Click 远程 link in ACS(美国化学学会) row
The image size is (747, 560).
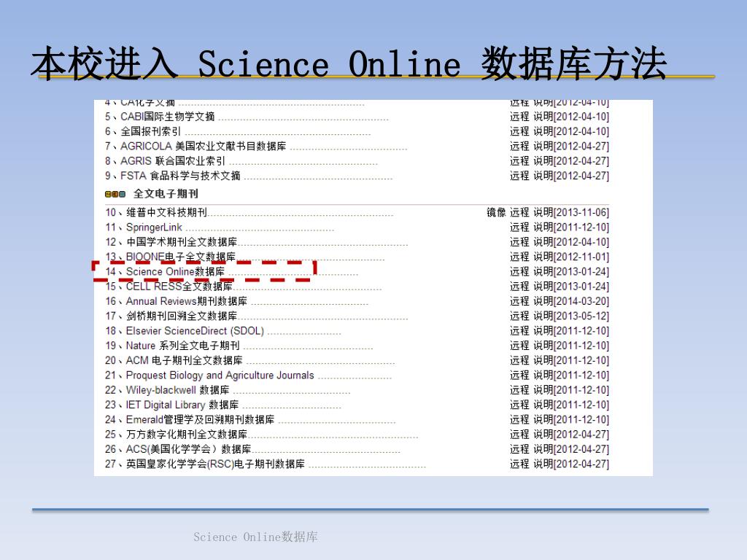(x=519, y=449)
